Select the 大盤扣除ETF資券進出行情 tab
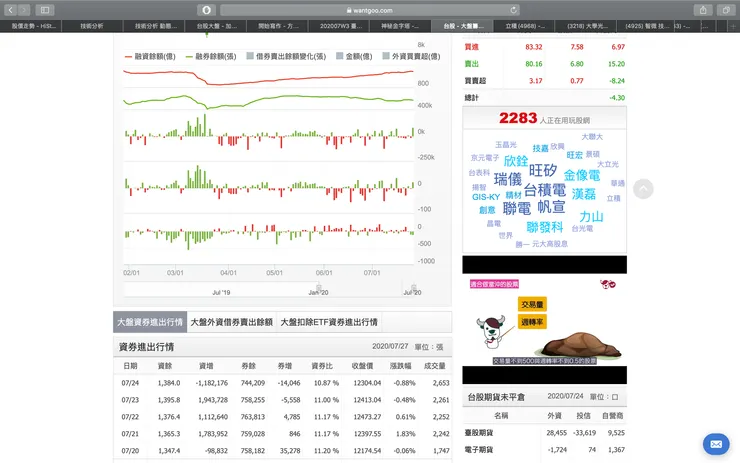 point(329,322)
